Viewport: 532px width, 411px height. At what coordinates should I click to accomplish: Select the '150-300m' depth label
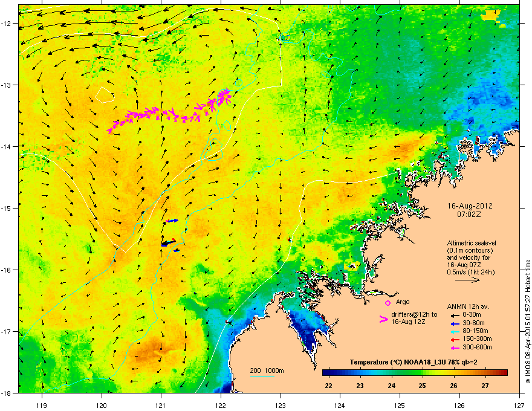(x=477, y=338)
